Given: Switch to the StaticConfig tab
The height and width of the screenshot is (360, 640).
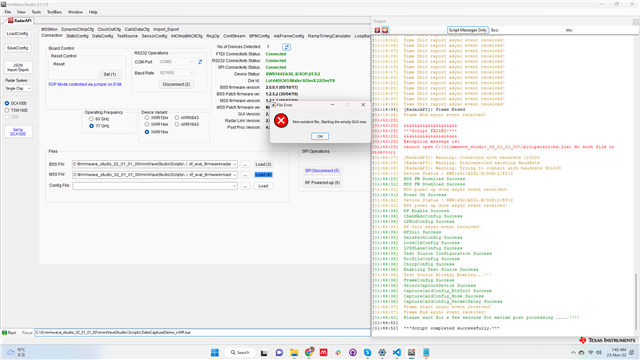Looking at the screenshot, I should (x=77, y=36).
